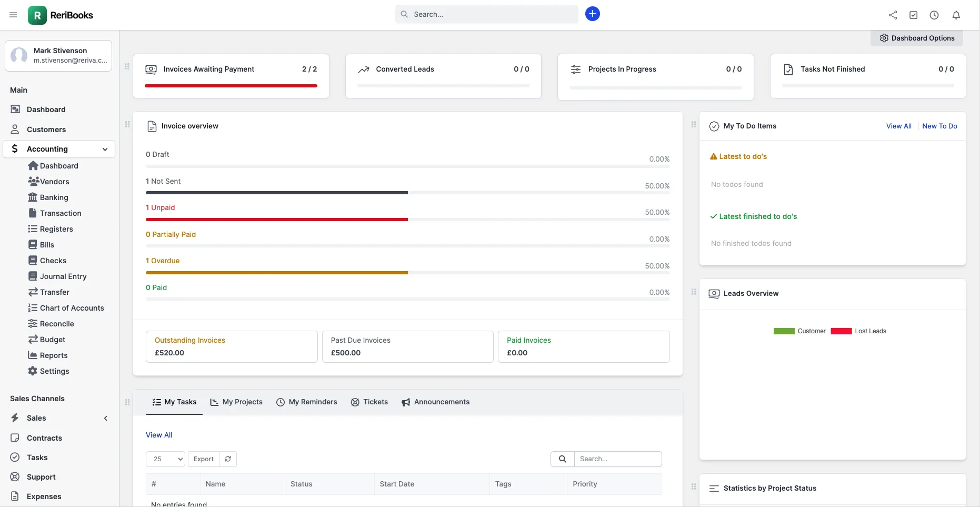The image size is (980, 507).
Task: Open the timesheet clock icon in top bar
Action: (934, 15)
